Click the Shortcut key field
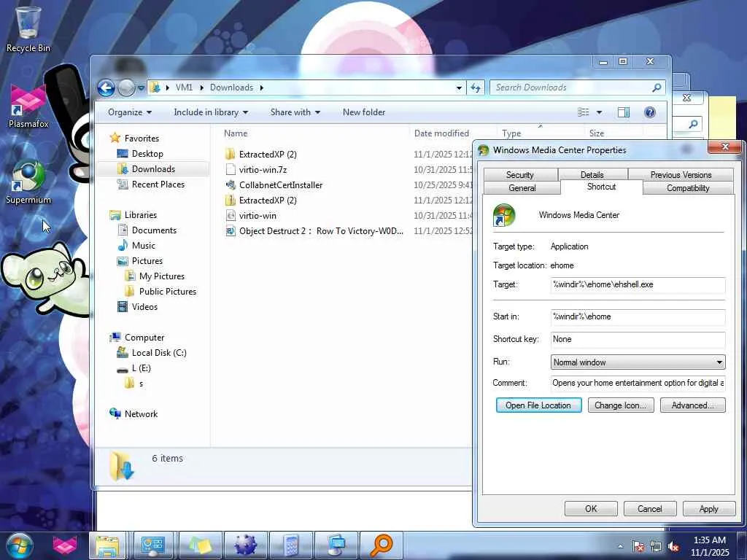Viewport: 747px width, 560px height. pos(638,340)
